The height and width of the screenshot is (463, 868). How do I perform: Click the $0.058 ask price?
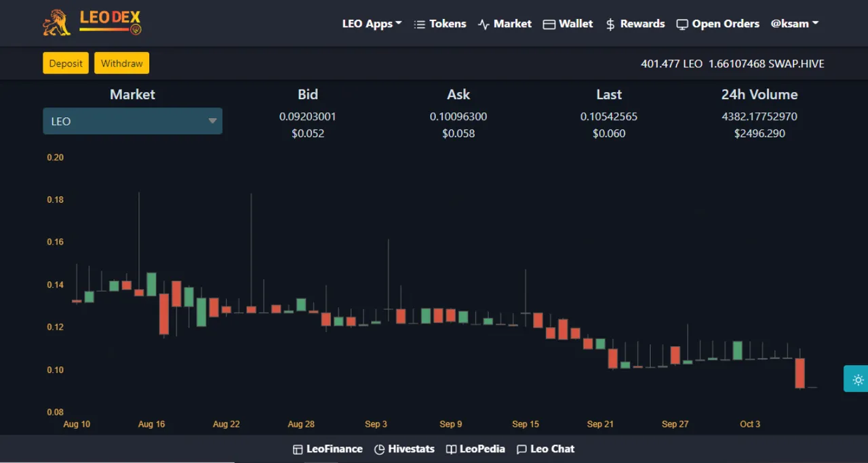458,134
